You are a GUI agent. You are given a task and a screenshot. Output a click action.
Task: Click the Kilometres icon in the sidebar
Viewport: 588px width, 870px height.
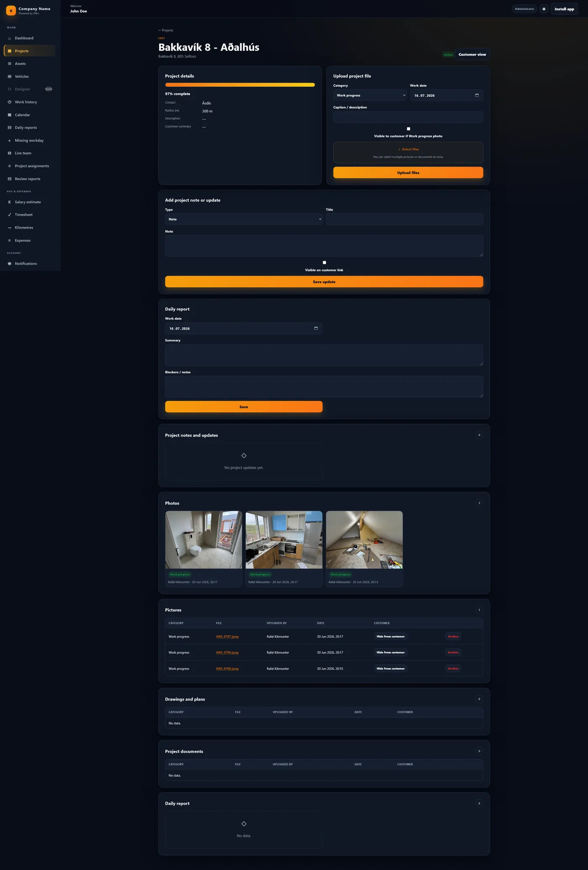[x=10, y=228]
